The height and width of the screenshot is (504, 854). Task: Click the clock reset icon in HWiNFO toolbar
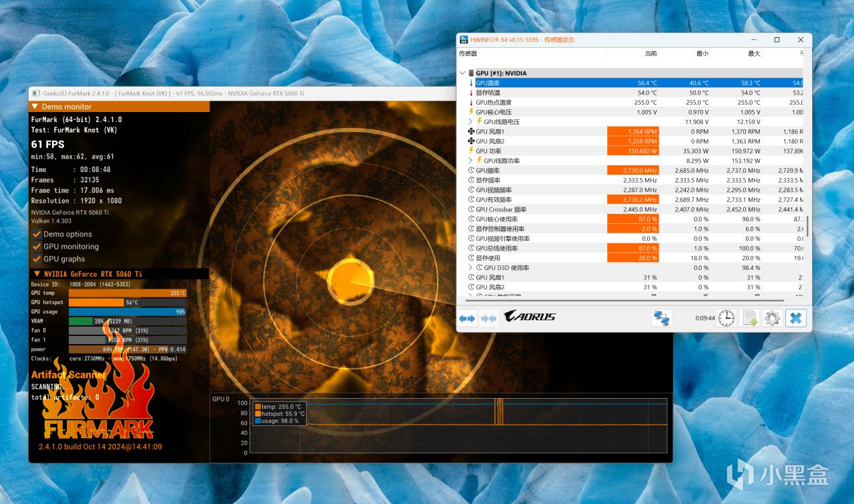coord(727,318)
